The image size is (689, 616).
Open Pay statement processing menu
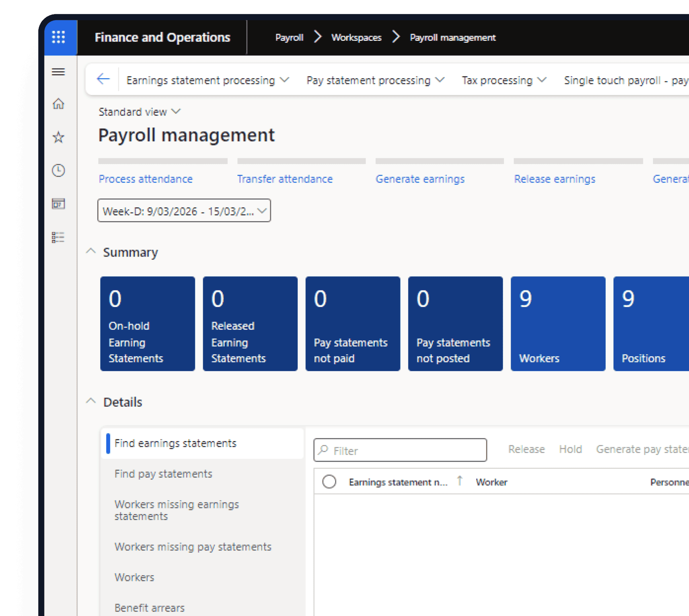coord(375,80)
